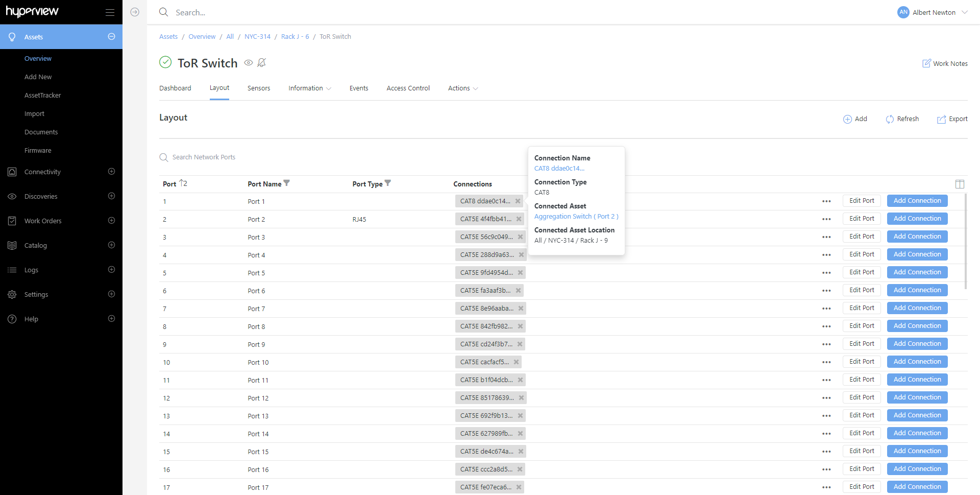
Task: Open the three-dot menu for Port 5
Action: point(826,273)
